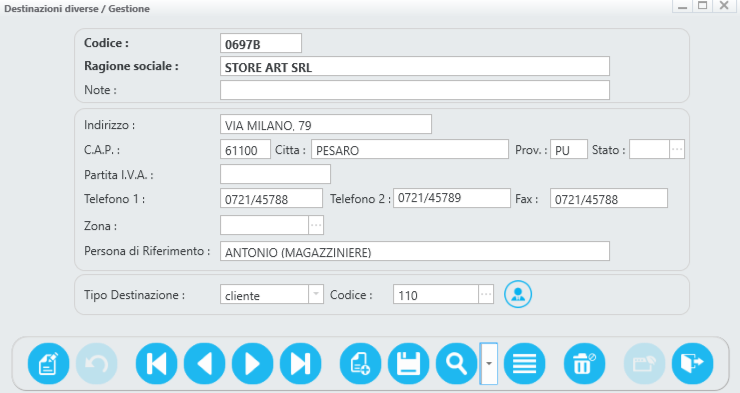Open the customer profile person icon
Viewport: 740px width, 393px height.
[518, 294]
